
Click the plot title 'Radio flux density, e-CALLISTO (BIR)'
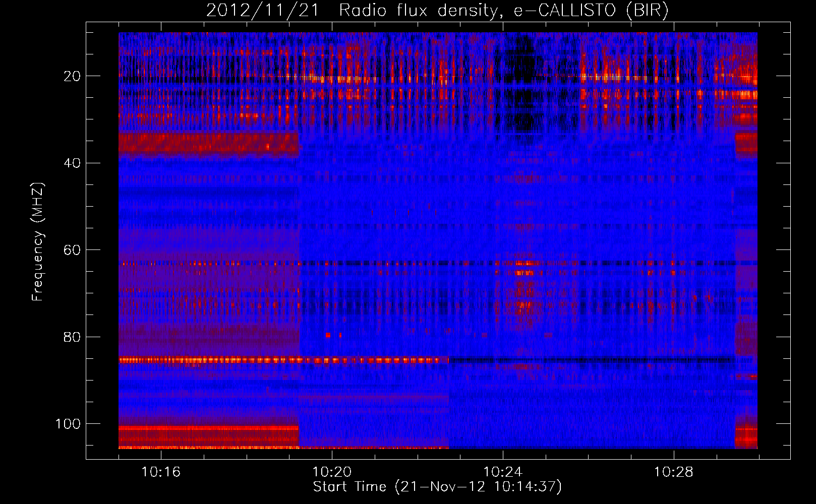pos(503,10)
